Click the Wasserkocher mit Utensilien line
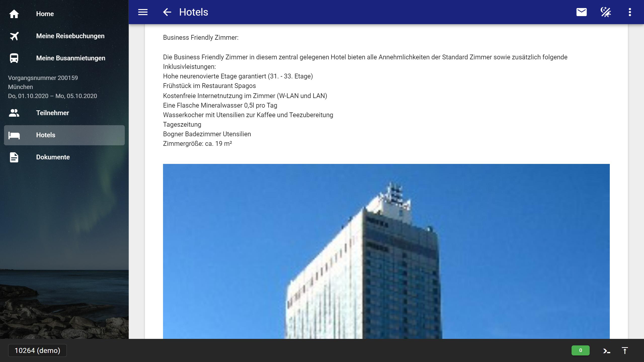Image resolution: width=644 pixels, height=362 pixels. (248, 115)
